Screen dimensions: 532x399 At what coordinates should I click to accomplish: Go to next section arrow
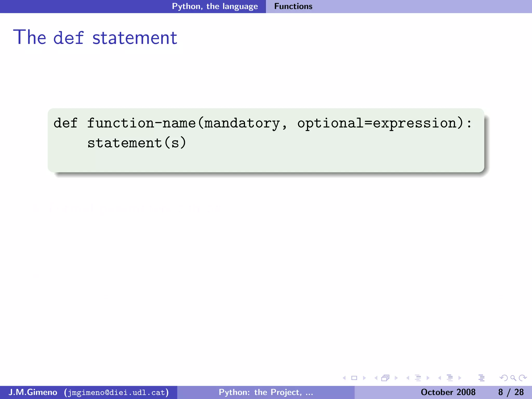point(460,378)
